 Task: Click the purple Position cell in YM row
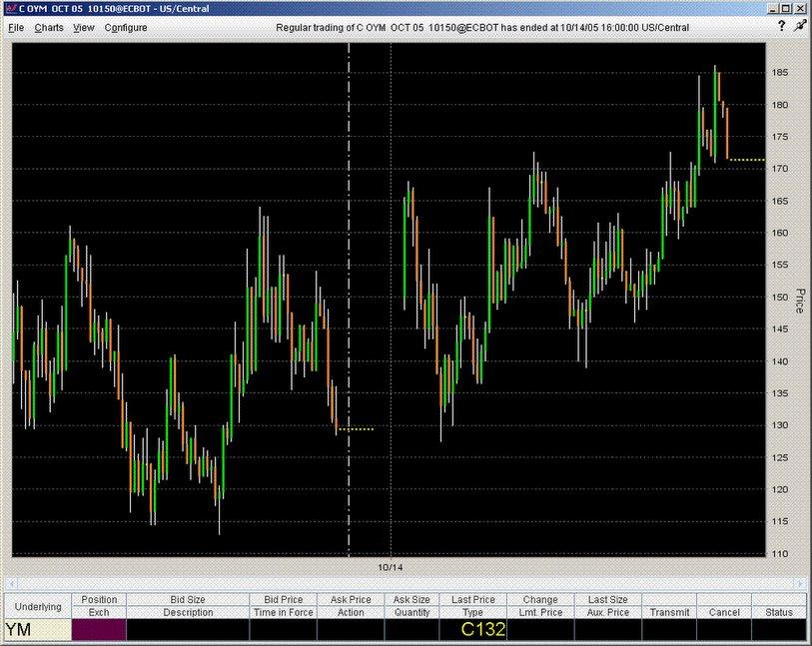(x=99, y=630)
